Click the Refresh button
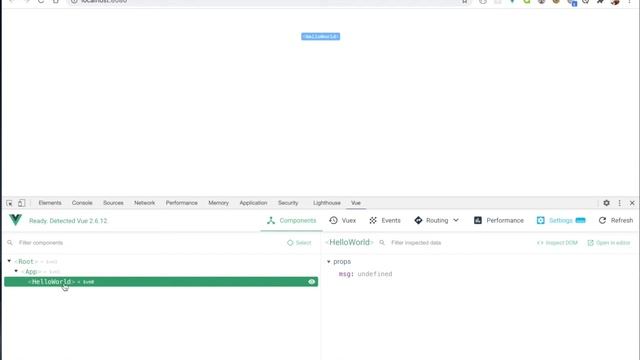640x360 pixels. pos(616,220)
